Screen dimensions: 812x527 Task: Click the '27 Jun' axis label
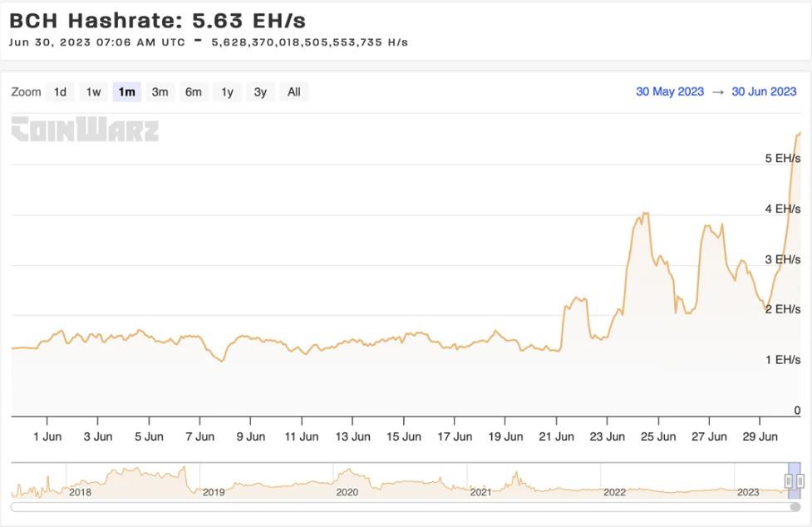click(x=709, y=437)
